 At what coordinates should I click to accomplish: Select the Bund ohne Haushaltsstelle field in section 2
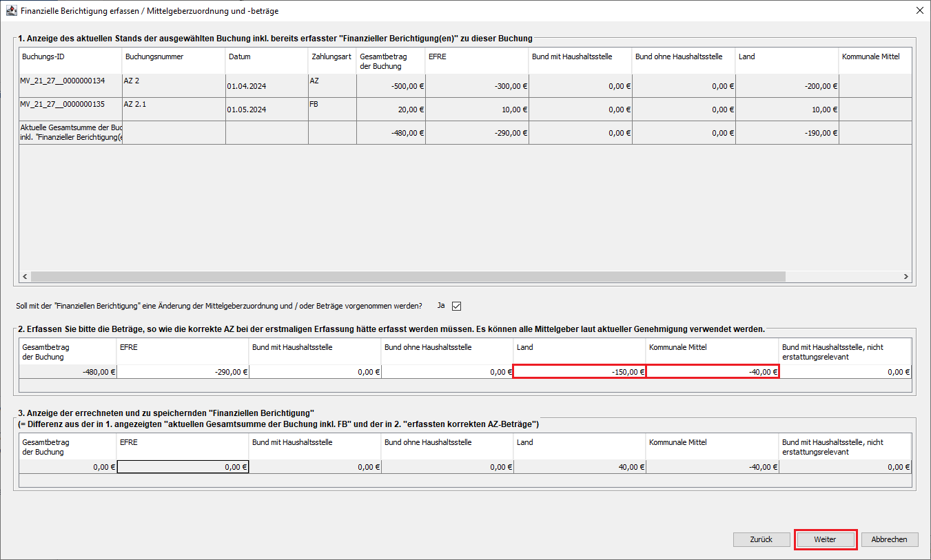pos(447,372)
